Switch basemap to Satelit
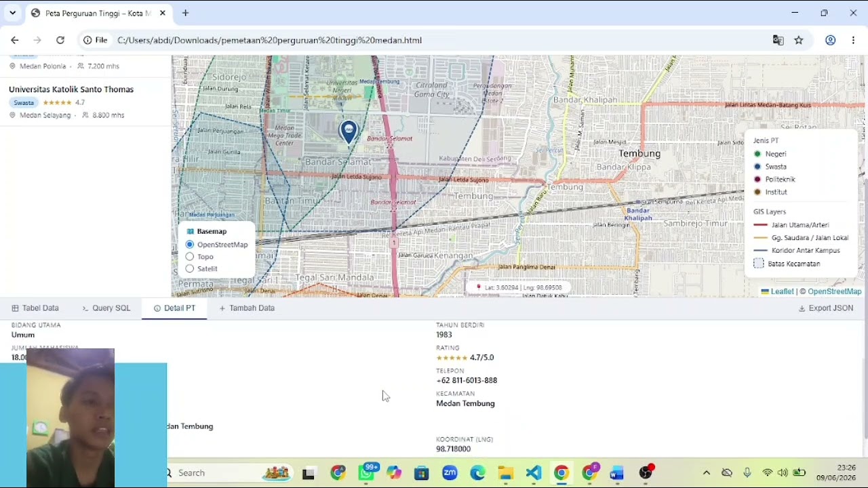The height and width of the screenshot is (488, 868). click(190, 269)
